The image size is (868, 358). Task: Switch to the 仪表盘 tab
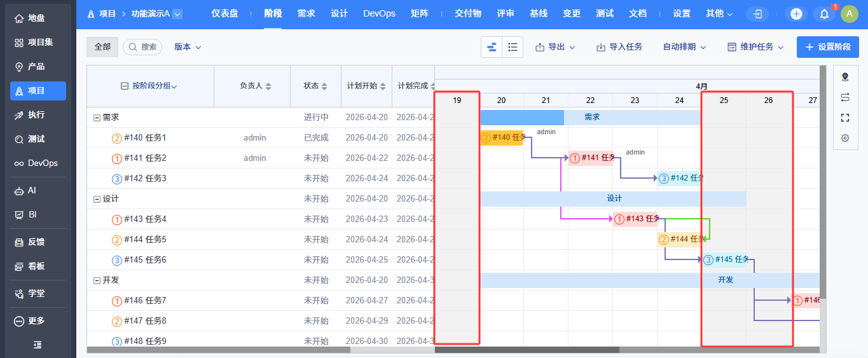(224, 14)
